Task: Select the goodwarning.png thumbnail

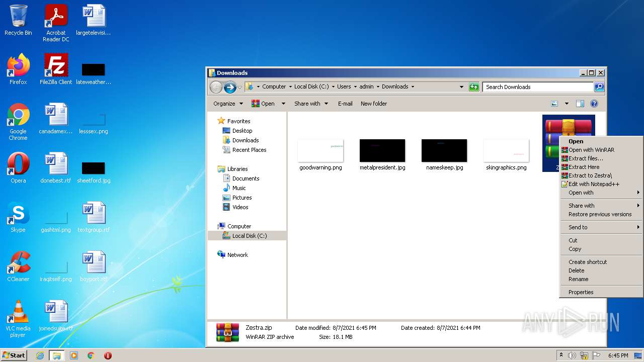Action: [320, 155]
